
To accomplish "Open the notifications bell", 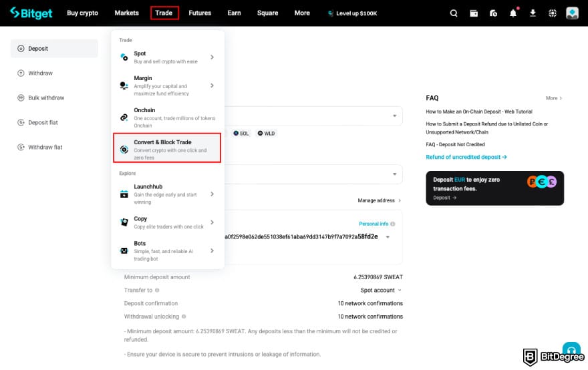I will [513, 13].
